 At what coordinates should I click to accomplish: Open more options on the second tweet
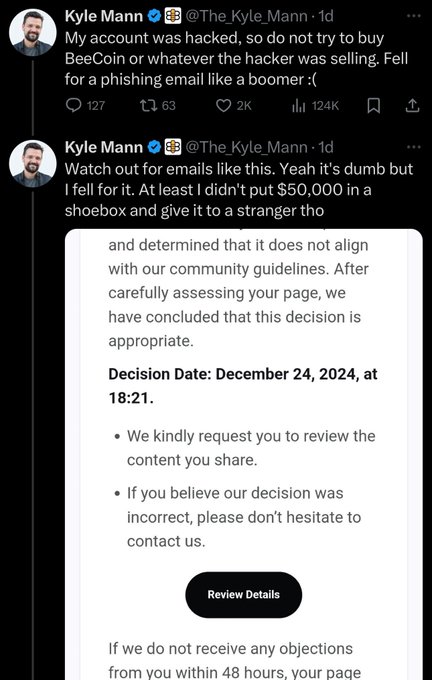[x=414, y=147]
